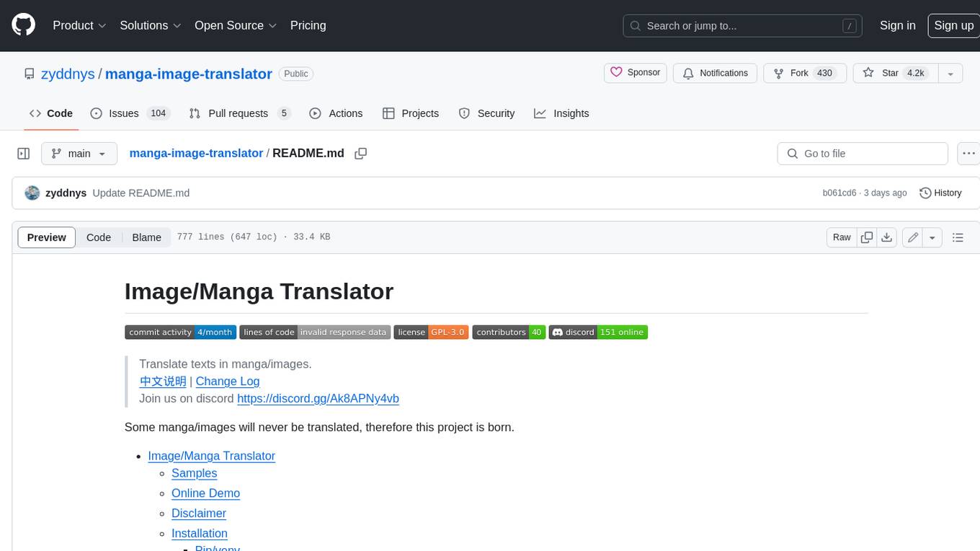Switch to the Security tab

point(486,113)
